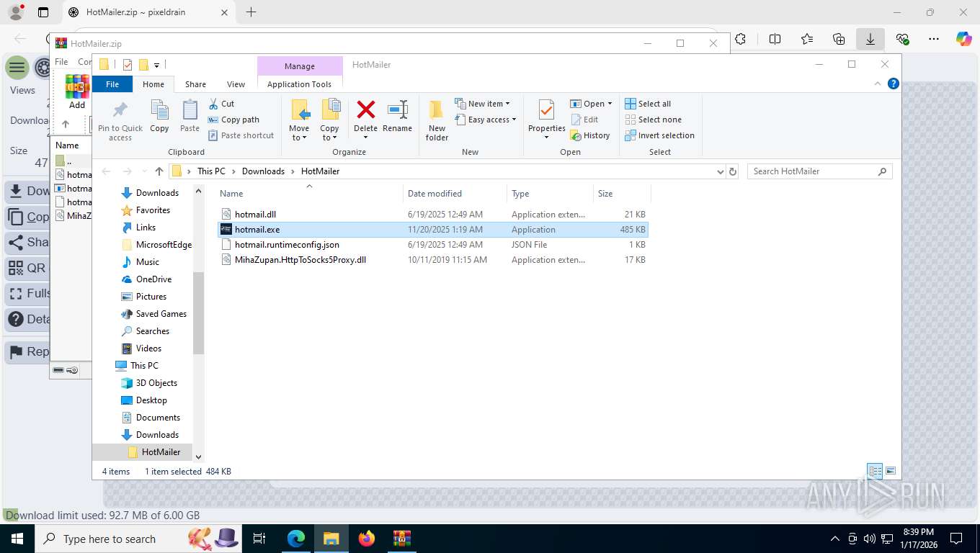Open the Edge downloads icon

point(870,39)
